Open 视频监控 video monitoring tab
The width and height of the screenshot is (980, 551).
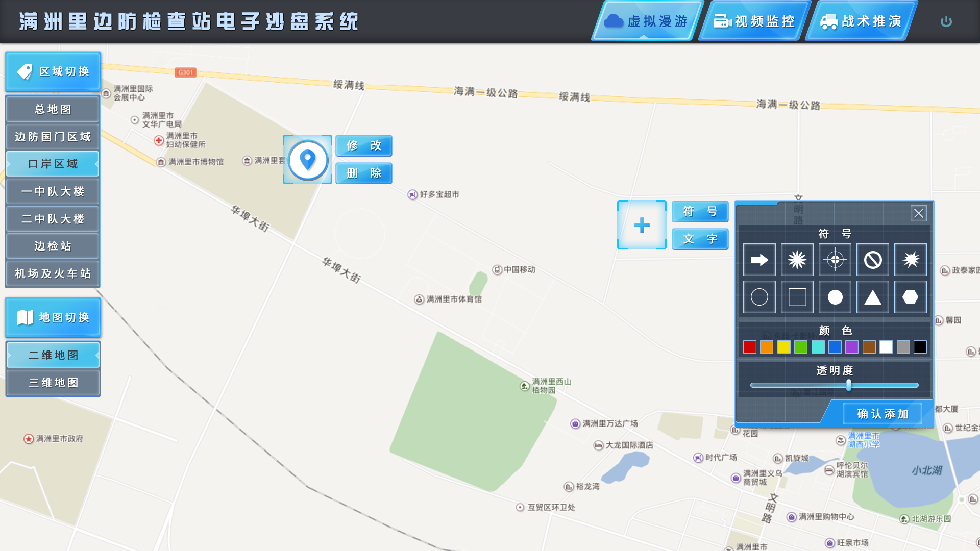(x=754, y=21)
